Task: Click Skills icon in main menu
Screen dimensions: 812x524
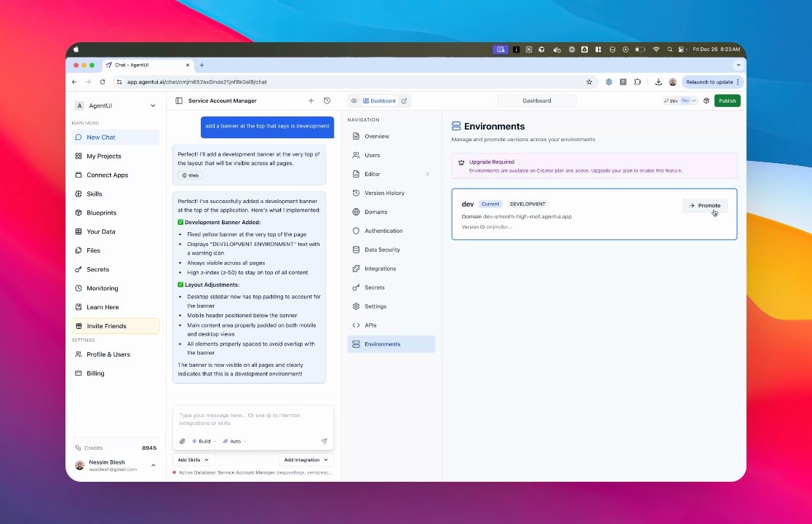Action: (78, 194)
